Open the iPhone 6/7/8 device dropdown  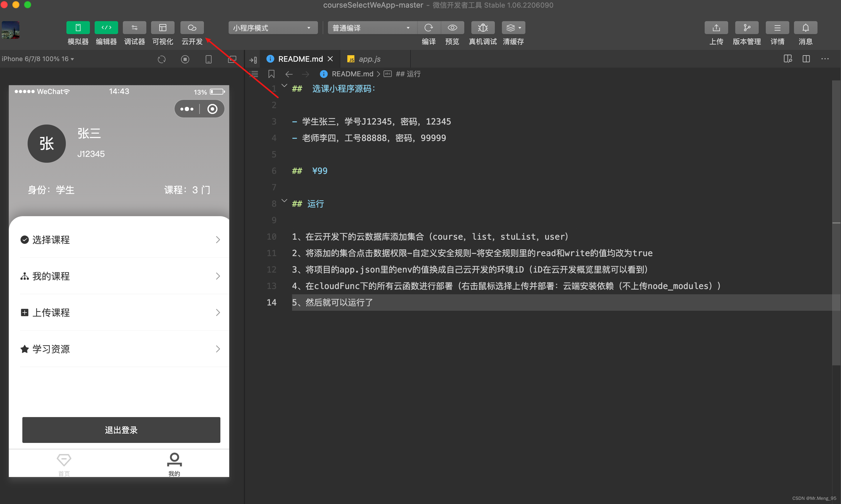click(x=38, y=59)
